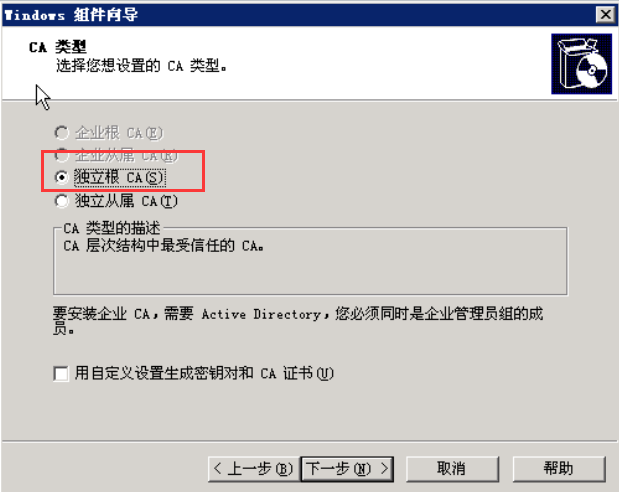Image resolution: width=619 pixels, height=492 pixels.
Task: Choose the 独立从属 CA(T) radio circle
Action: point(61,201)
